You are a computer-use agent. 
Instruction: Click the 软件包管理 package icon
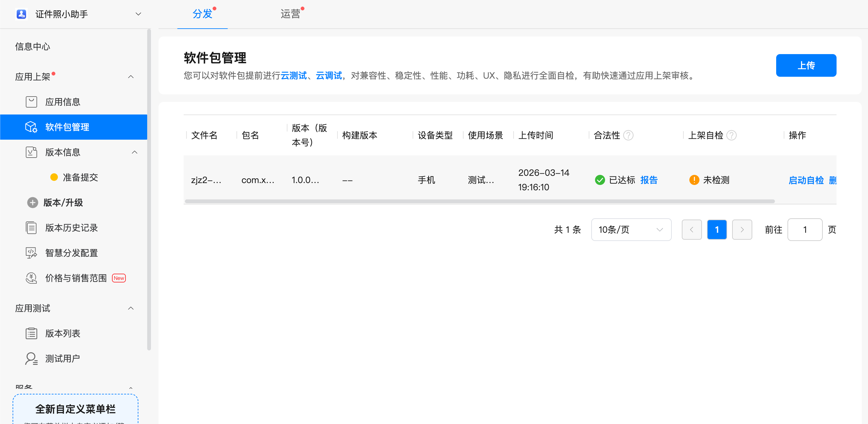[31, 127]
